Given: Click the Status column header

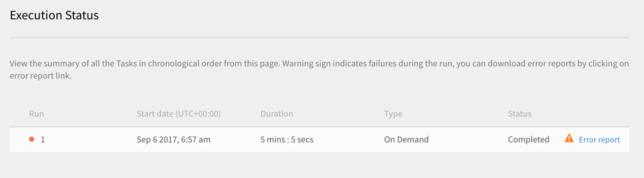Looking at the screenshot, I should point(519,114).
